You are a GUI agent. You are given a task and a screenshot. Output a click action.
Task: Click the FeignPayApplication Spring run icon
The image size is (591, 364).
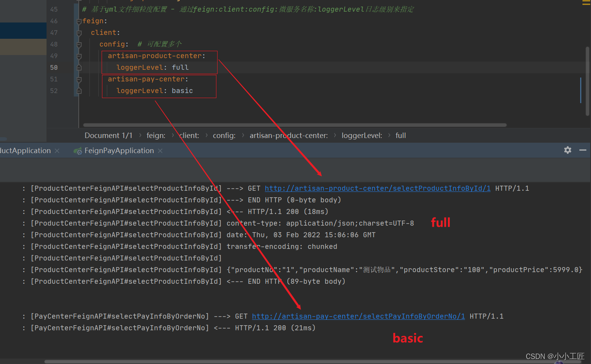click(x=78, y=151)
